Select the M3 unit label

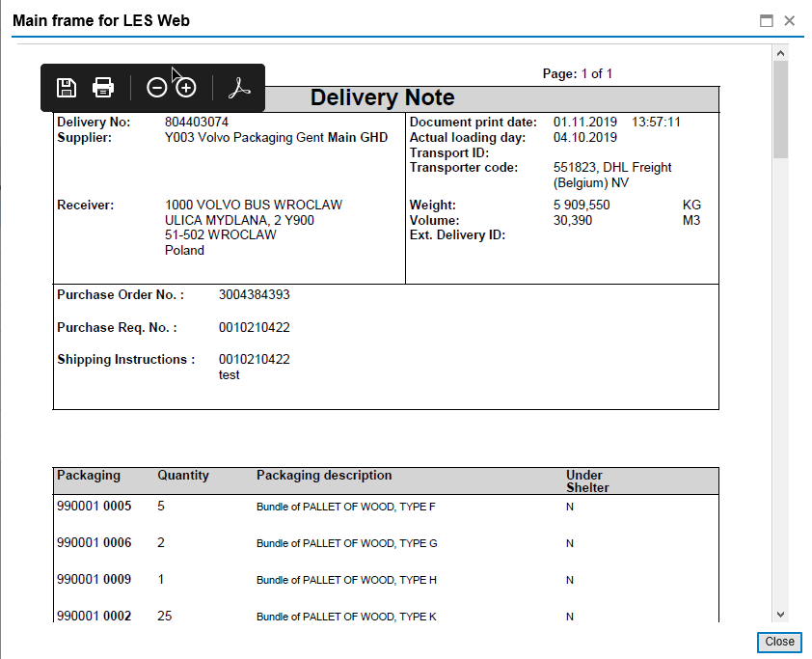tap(691, 220)
